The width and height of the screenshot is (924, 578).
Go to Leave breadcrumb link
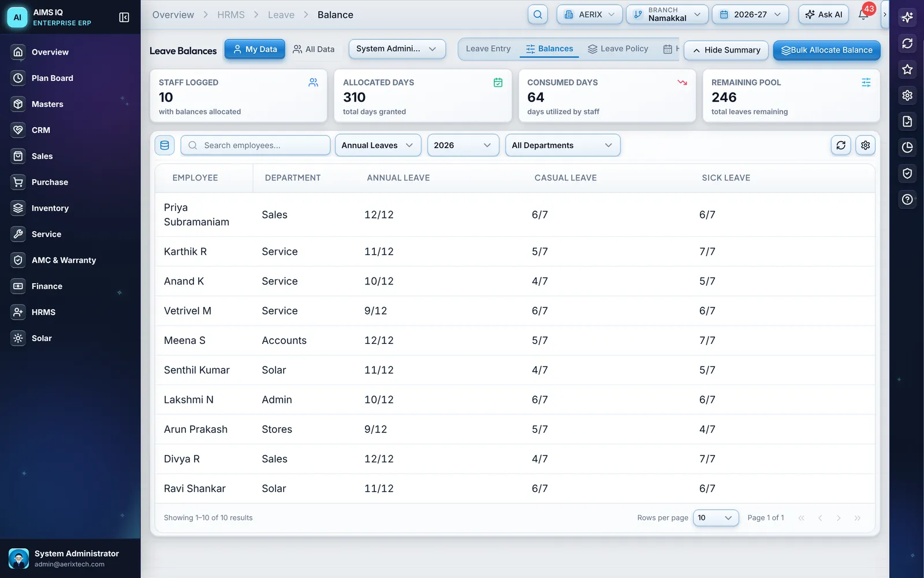coord(281,15)
